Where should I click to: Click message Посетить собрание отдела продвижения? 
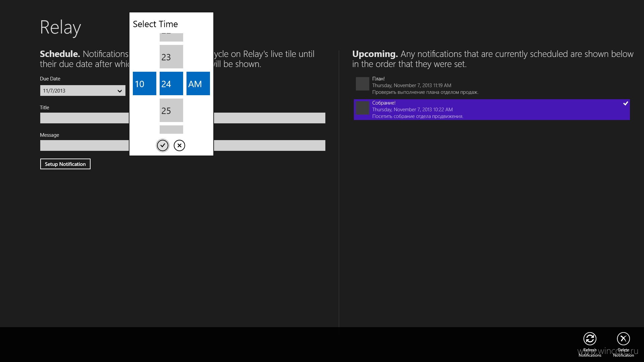point(418,116)
